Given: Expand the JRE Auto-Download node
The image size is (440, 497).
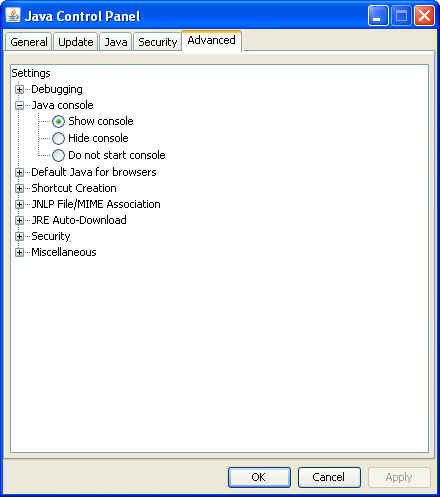Looking at the screenshot, I should pyautogui.click(x=19, y=220).
